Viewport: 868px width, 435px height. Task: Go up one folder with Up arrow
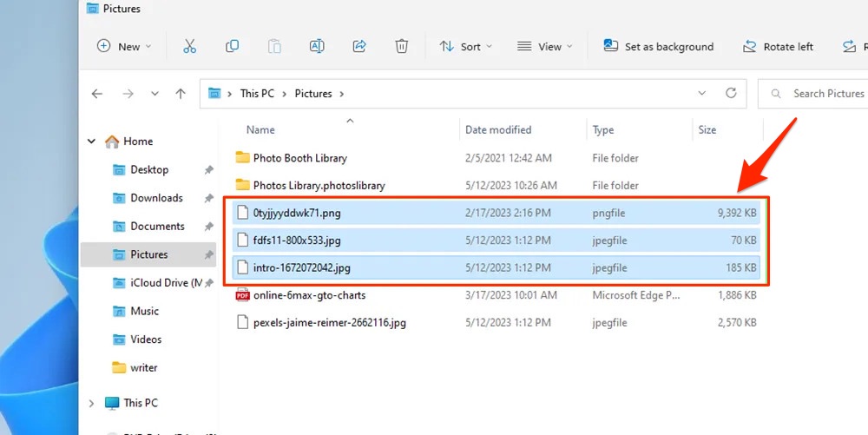tap(181, 94)
